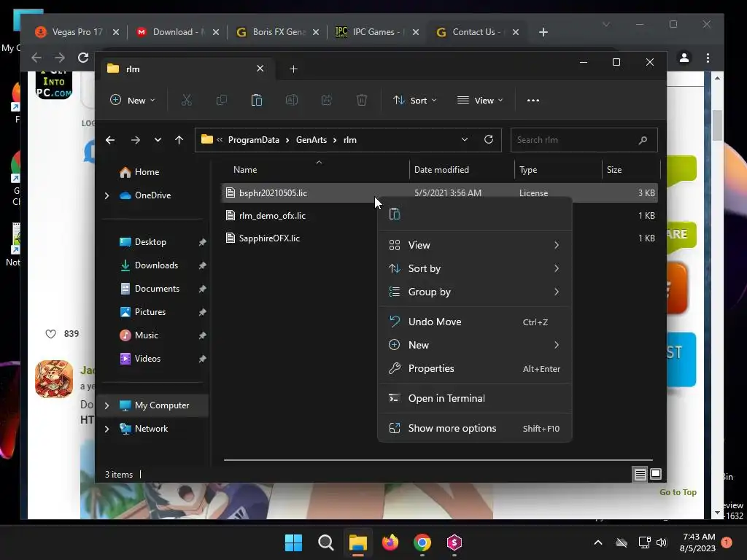Click the File Explorer taskbar icon
747x560 pixels.
click(x=357, y=542)
